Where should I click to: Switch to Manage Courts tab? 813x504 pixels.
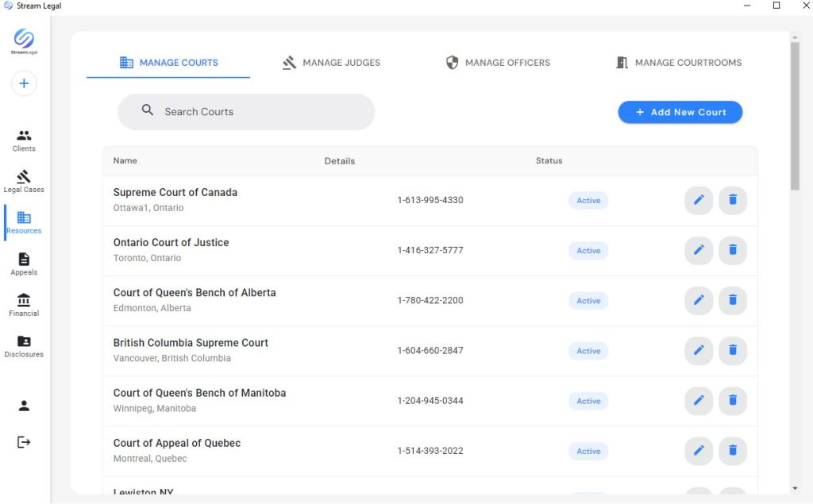pos(168,63)
